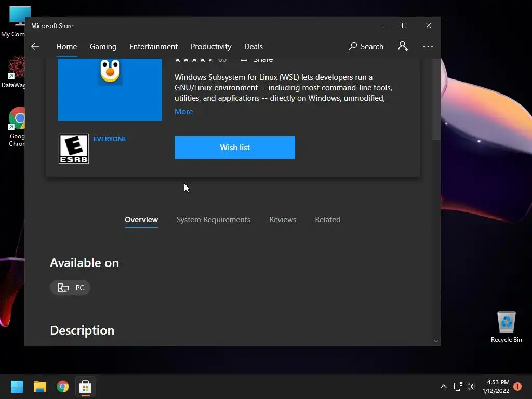Click the Share link
The image size is (532, 399).
pyautogui.click(x=258, y=60)
